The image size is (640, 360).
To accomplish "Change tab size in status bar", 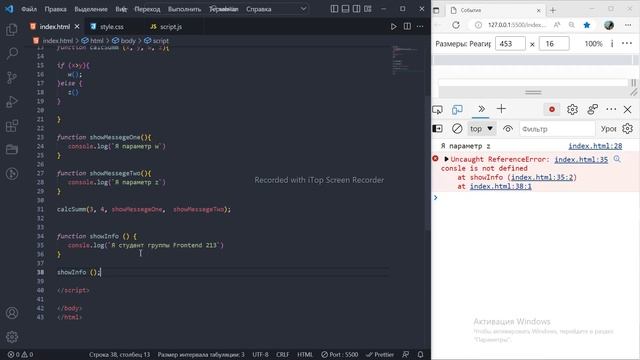I will (201, 355).
